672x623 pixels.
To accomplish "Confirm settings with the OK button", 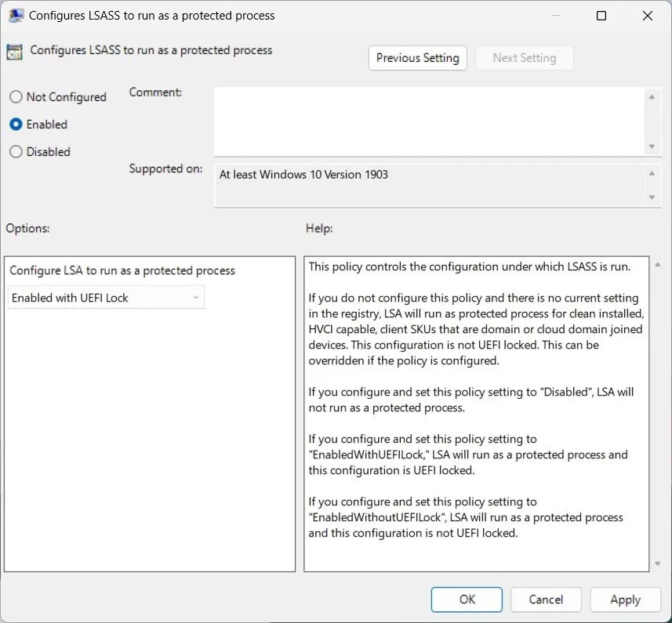I will click(x=466, y=599).
